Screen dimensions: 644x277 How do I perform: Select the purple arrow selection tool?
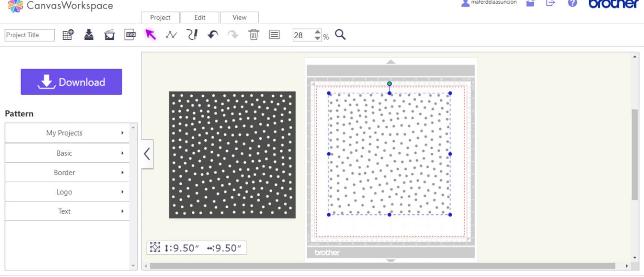(150, 35)
